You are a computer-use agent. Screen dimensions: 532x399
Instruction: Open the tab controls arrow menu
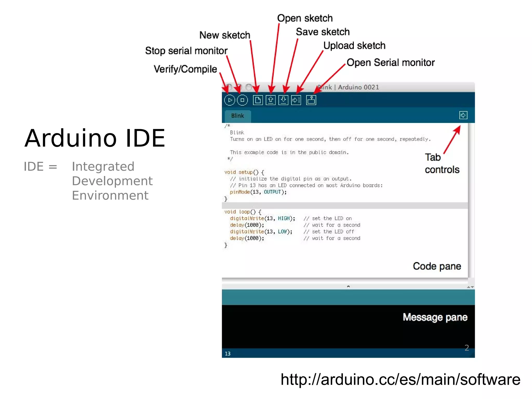tap(463, 115)
